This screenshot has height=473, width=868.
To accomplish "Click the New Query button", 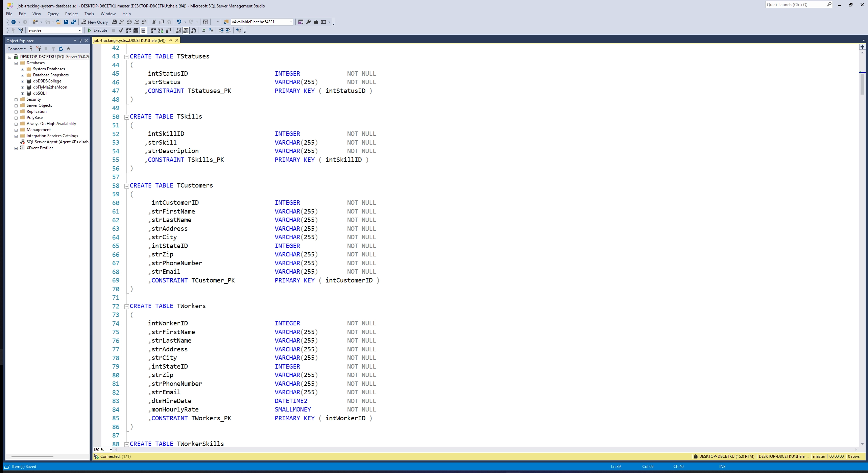I will tap(95, 22).
